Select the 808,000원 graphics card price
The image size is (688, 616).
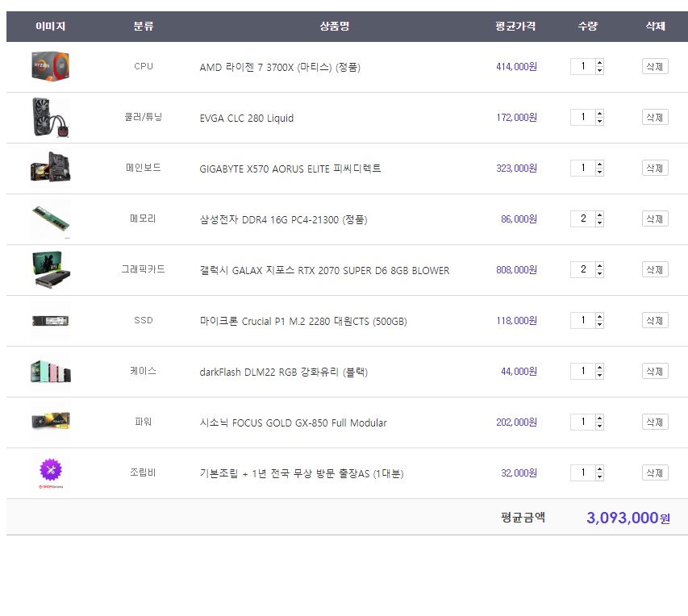[516, 270]
